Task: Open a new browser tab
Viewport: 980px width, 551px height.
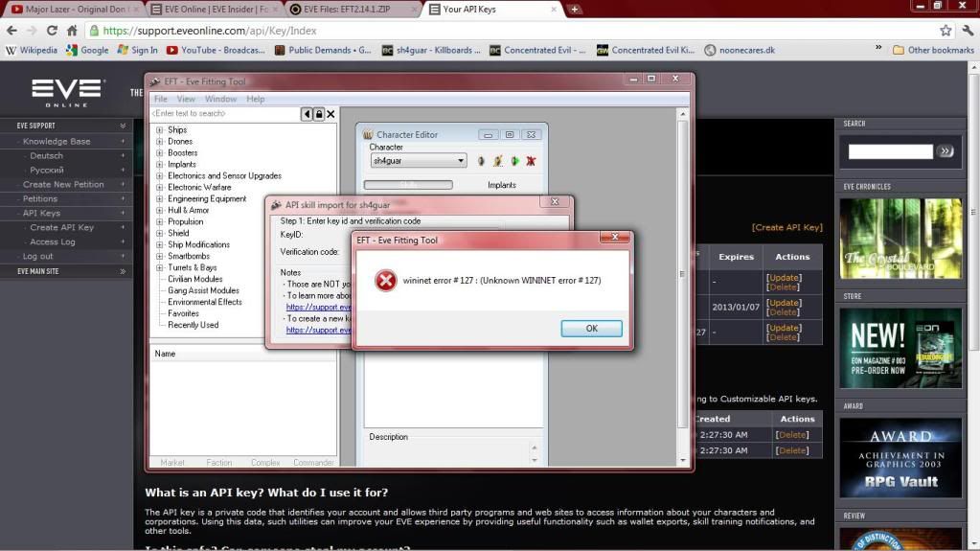Action: [575, 10]
